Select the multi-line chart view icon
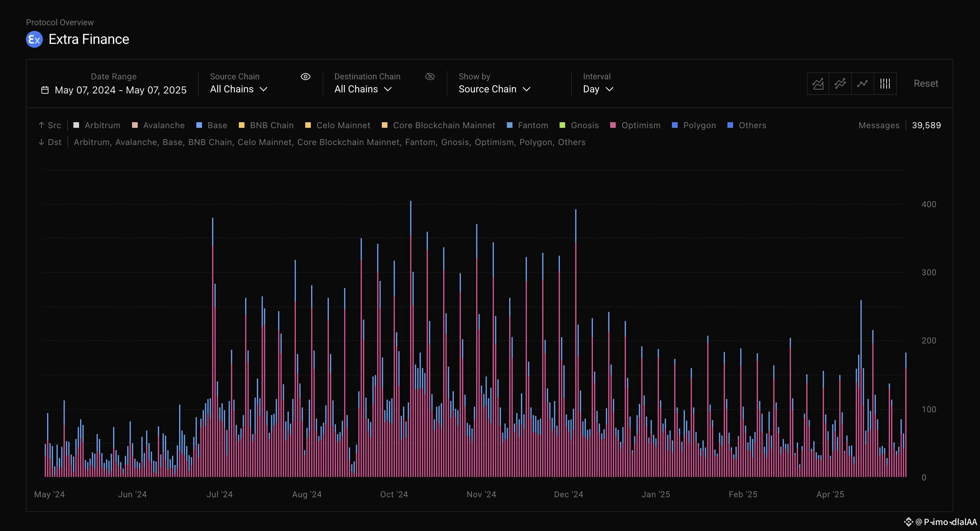This screenshot has width=980, height=531. point(840,84)
